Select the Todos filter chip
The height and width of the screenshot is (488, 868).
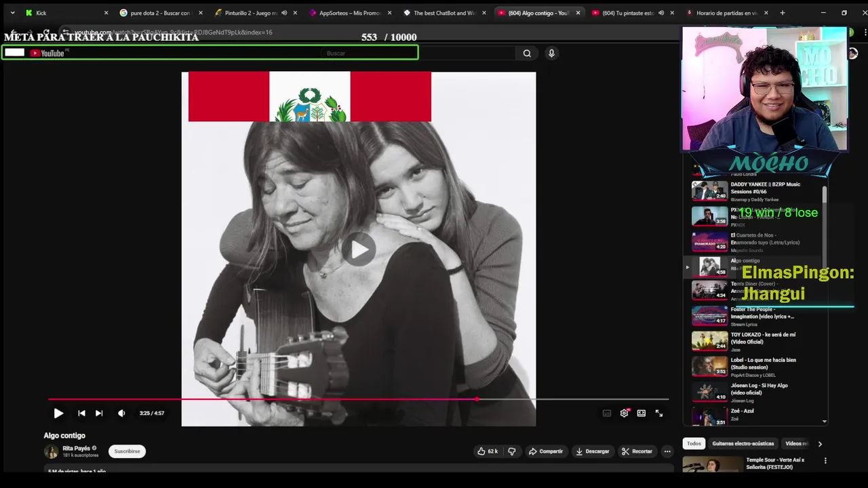click(x=694, y=444)
